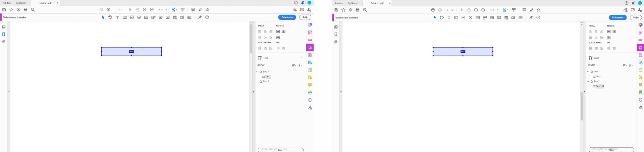Click the Jaa button in left window
The image size is (644, 152).
[280, 150]
